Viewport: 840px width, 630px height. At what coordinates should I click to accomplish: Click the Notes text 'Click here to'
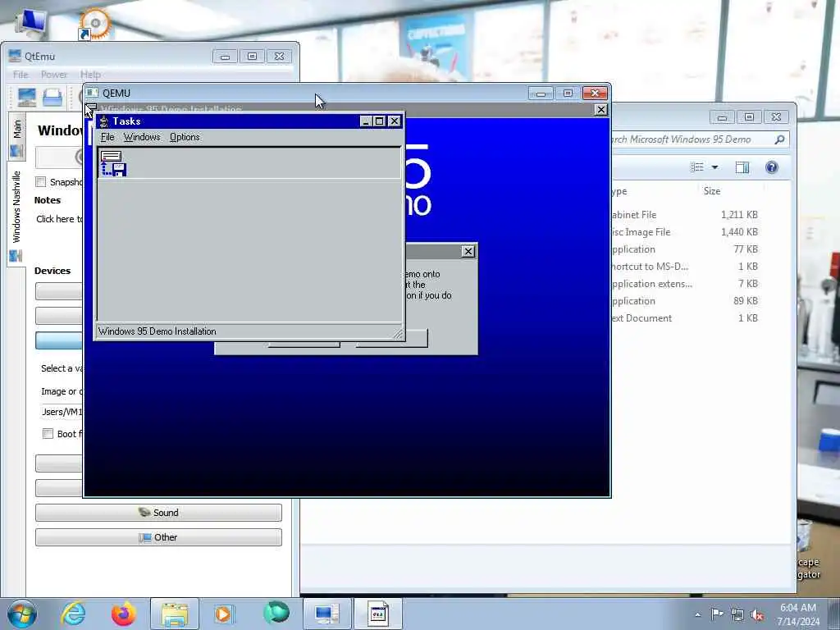[59, 219]
